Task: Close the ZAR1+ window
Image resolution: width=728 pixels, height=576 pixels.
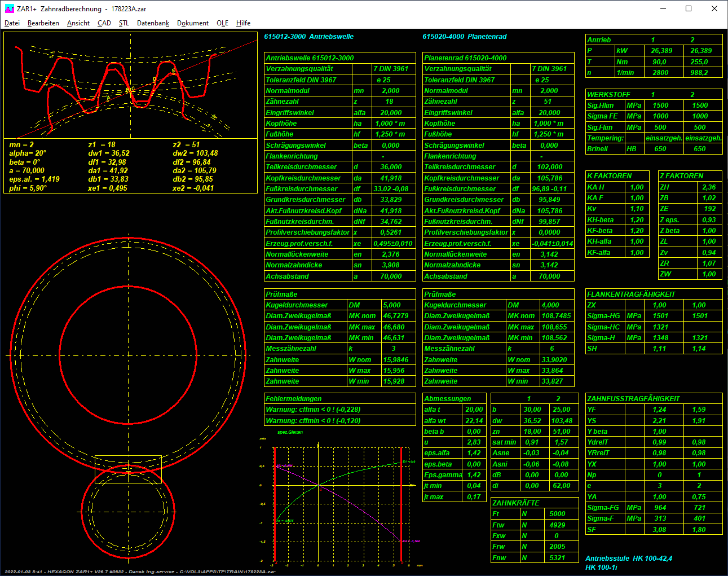Action: coord(714,8)
